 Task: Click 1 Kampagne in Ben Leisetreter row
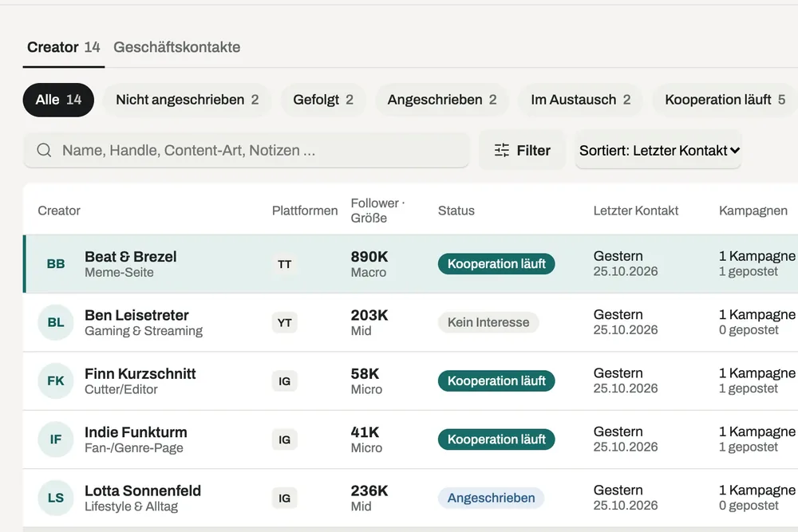(757, 315)
